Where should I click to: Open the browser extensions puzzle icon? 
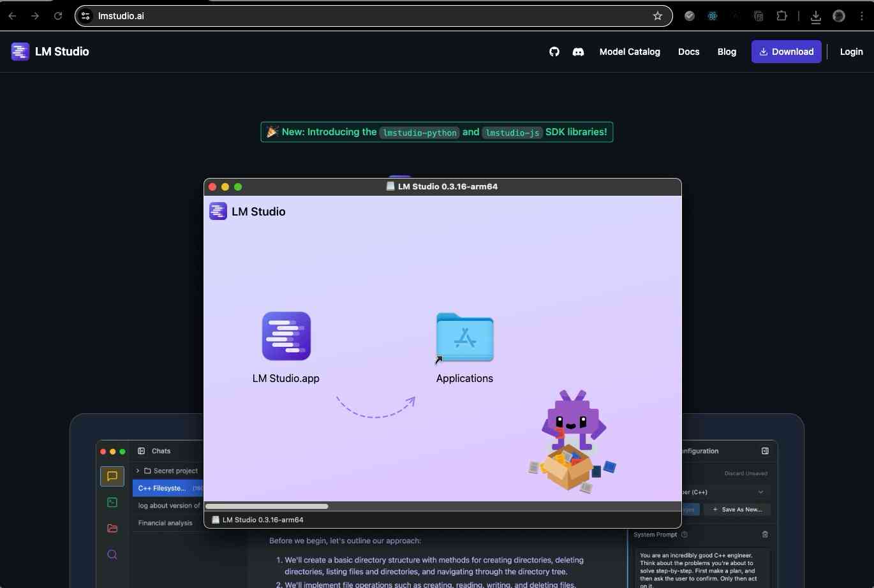tap(781, 16)
